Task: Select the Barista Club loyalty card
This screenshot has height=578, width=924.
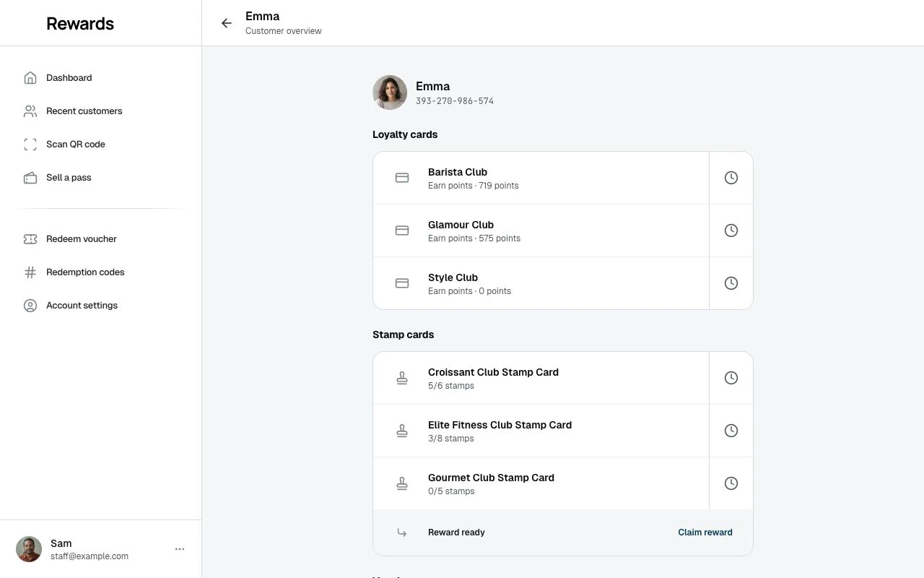Action: point(541,178)
